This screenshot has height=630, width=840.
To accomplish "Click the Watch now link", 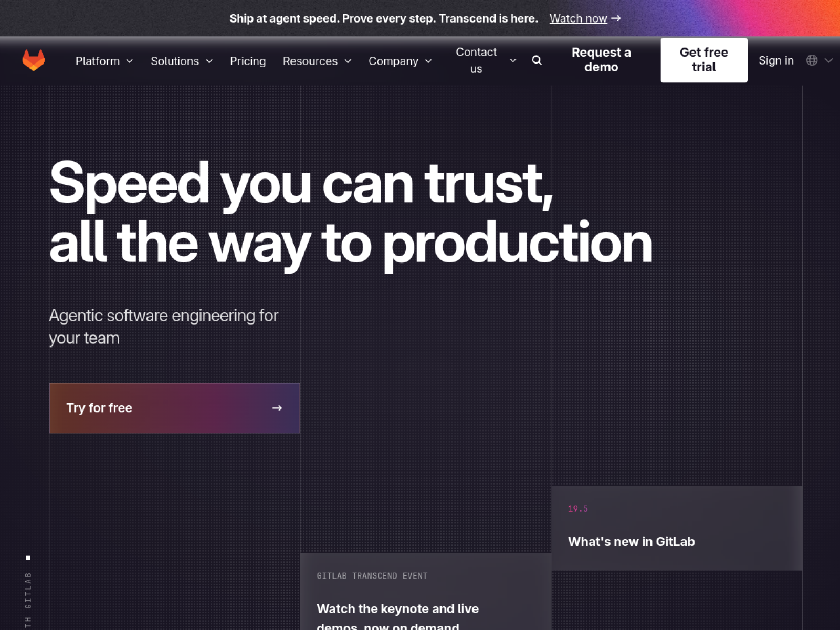I will [x=578, y=18].
